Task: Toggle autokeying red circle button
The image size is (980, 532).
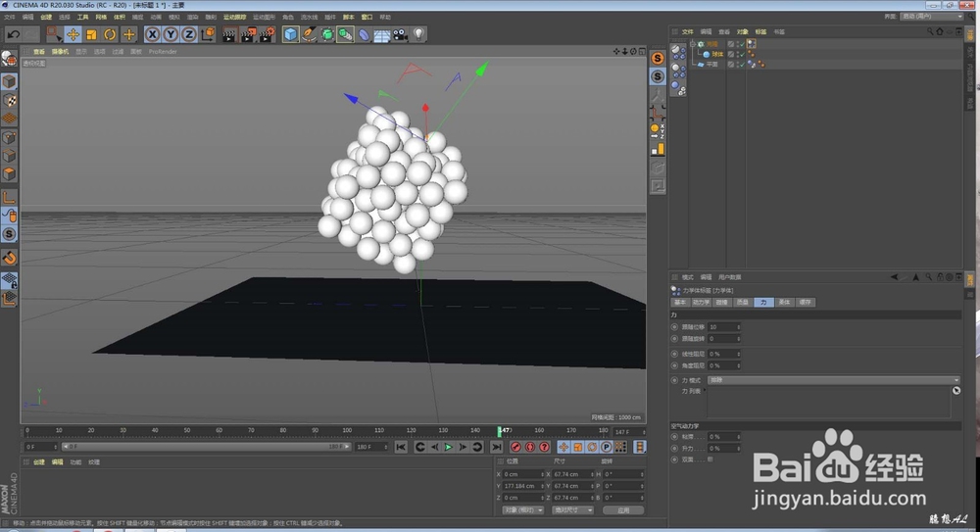Action: pos(530,447)
